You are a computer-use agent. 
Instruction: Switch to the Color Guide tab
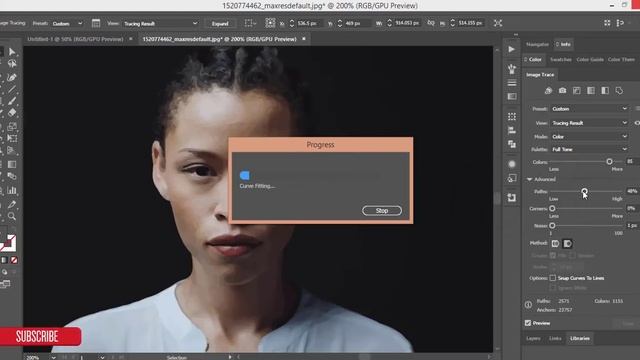590,60
